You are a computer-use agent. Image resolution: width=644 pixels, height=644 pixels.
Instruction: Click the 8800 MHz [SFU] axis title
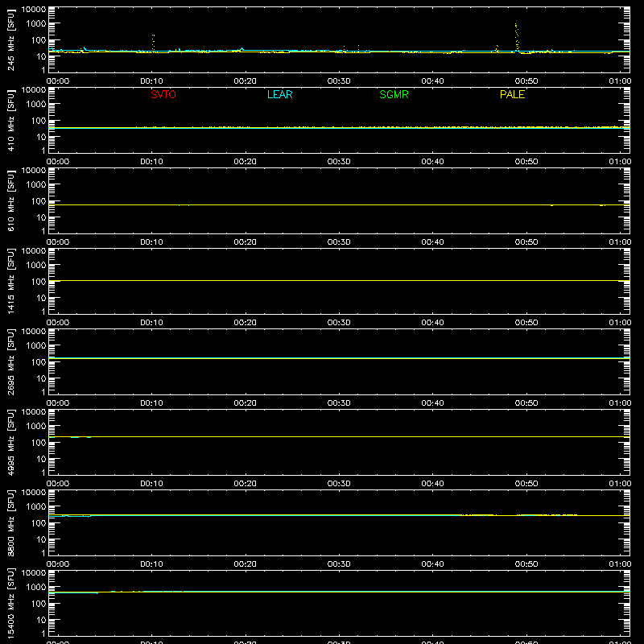[10, 522]
